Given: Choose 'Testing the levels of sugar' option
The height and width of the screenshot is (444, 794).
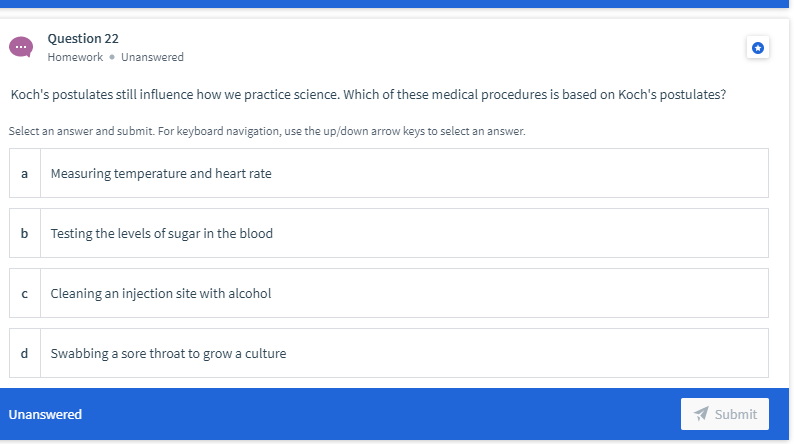Looking at the screenshot, I should coord(162,233).
